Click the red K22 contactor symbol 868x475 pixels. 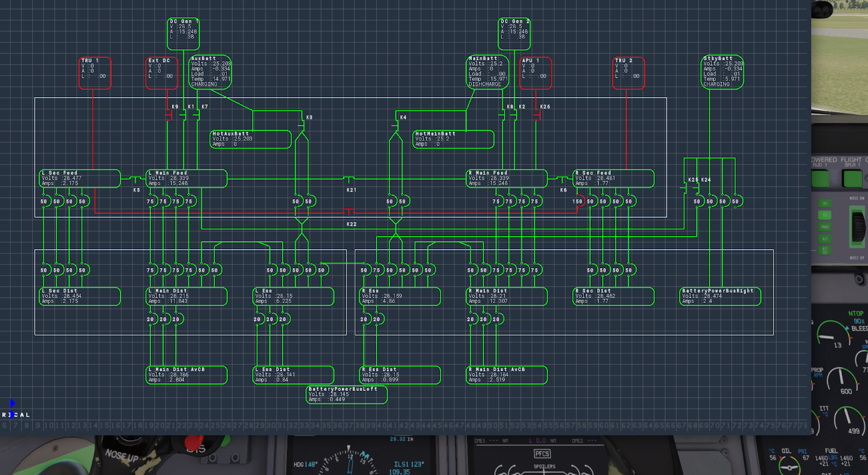[349, 212]
